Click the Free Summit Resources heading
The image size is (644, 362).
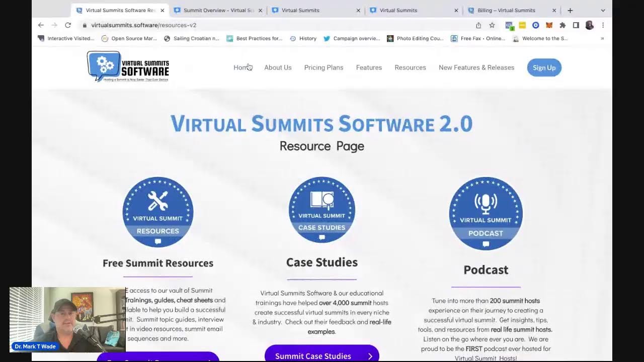click(x=158, y=263)
